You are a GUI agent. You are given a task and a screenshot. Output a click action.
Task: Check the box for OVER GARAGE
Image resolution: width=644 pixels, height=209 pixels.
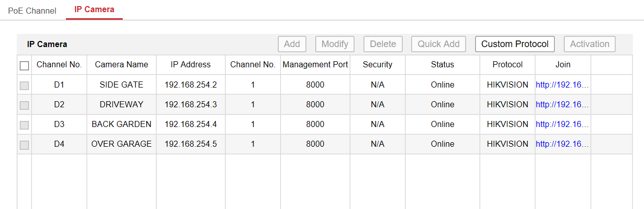pyautogui.click(x=24, y=145)
